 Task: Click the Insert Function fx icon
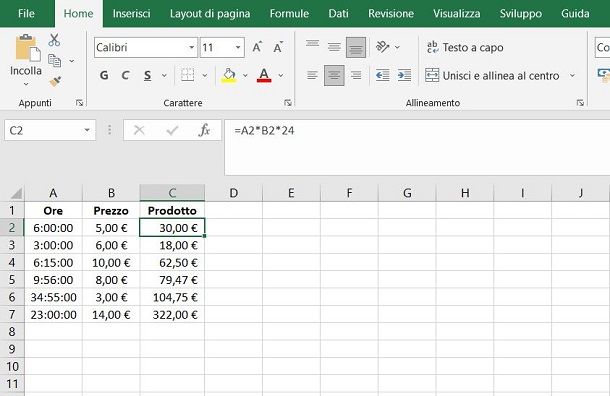coord(204,130)
